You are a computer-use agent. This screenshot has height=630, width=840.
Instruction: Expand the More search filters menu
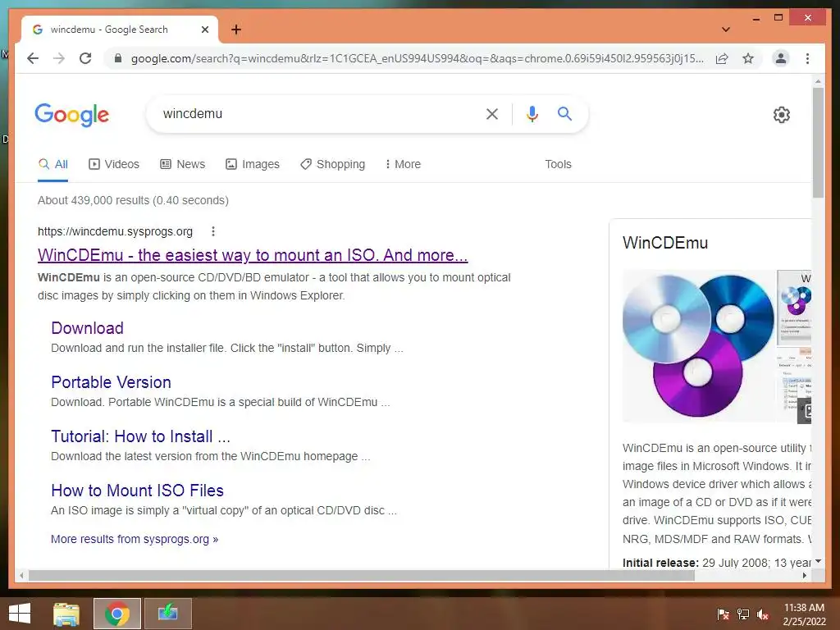pyautogui.click(x=403, y=164)
